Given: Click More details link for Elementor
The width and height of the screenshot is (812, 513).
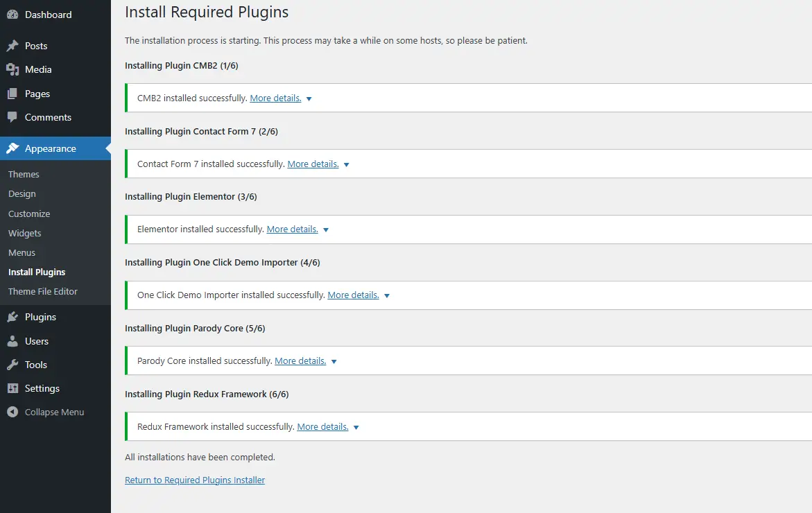Looking at the screenshot, I should [x=292, y=229].
